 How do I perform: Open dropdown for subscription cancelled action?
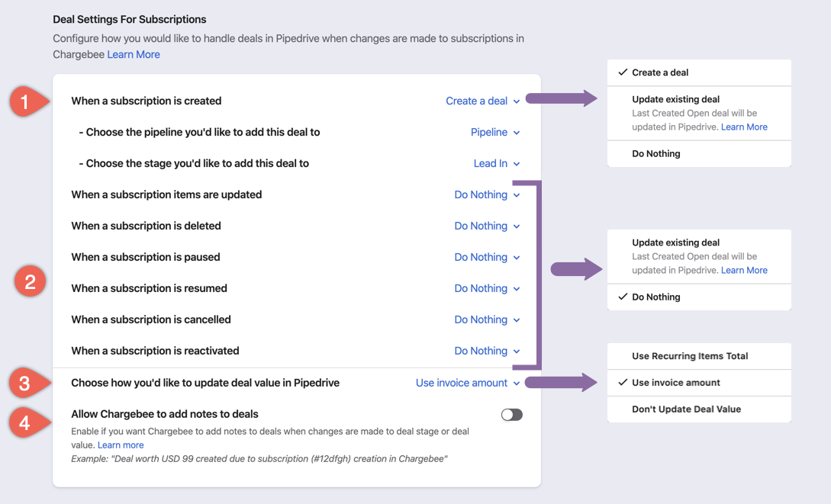coord(487,319)
